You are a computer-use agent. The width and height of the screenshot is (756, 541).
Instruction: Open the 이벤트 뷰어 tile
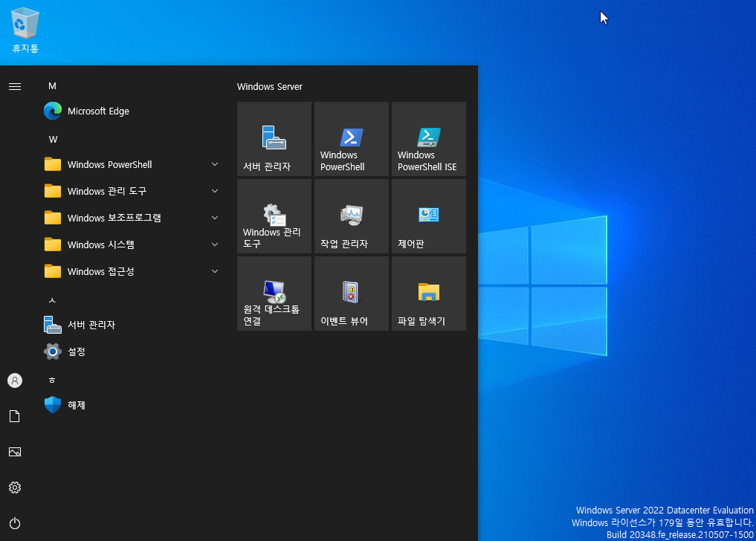(351, 294)
